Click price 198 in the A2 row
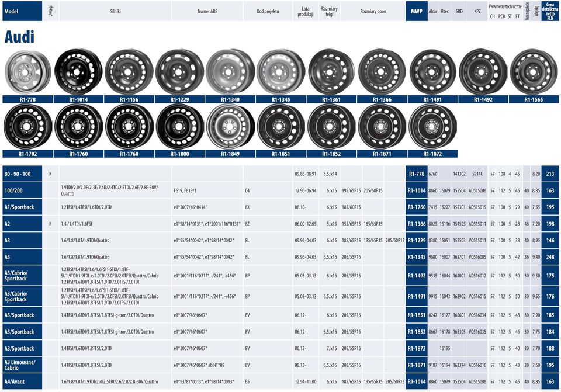Viewport: 561px width, 392px height. point(550,224)
